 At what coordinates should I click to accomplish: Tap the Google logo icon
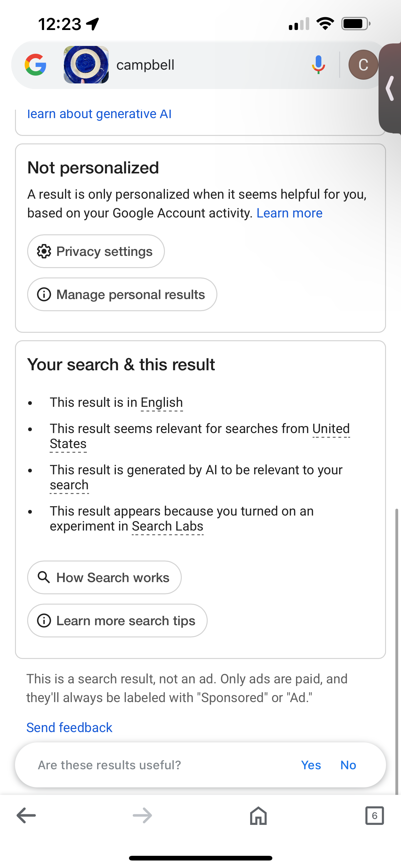point(35,65)
